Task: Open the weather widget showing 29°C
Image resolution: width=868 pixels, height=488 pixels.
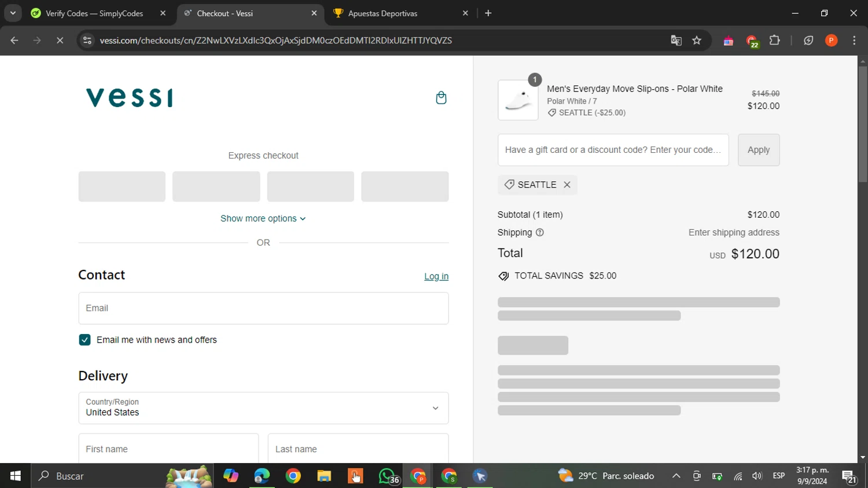Action: 606,476
